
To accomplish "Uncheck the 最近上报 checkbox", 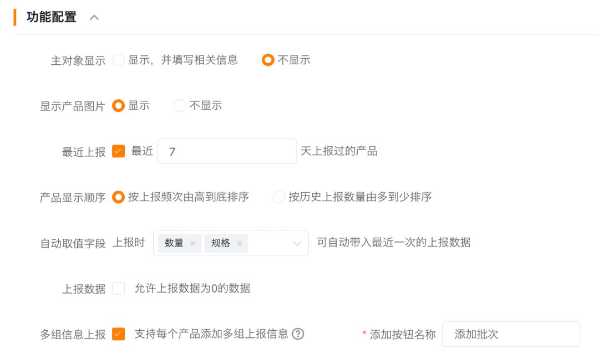I will (119, 151).
